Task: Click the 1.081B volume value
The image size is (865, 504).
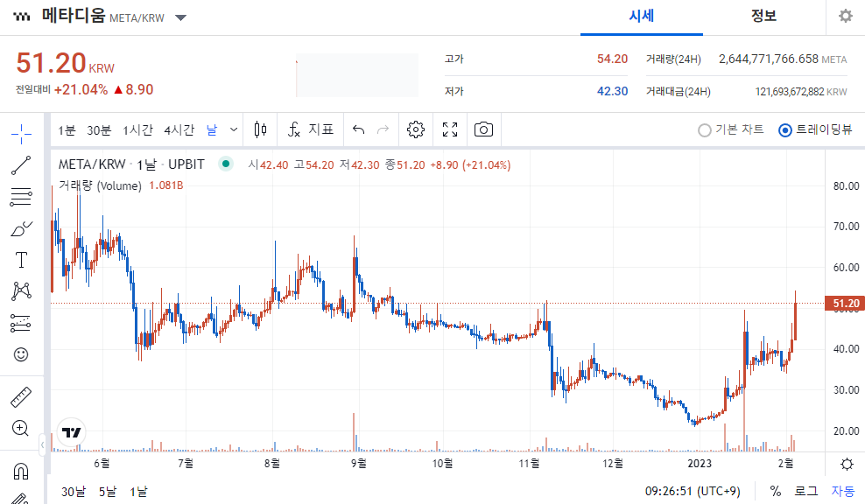Action: click(x=166, y=185)
